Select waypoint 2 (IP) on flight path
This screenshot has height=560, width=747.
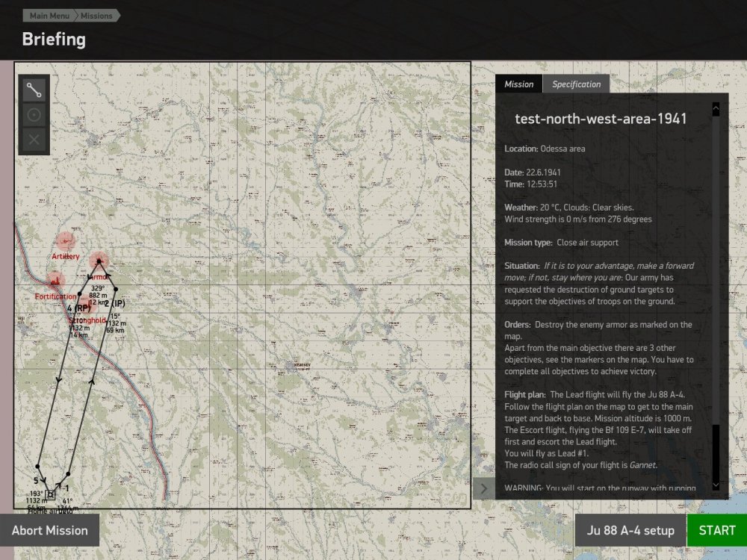116,289
